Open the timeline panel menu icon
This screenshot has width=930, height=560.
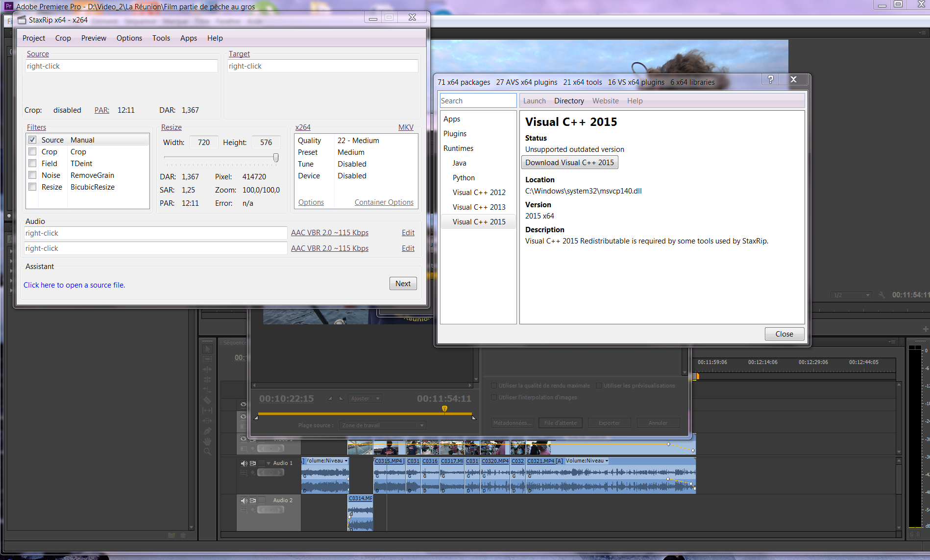pos(892,342)
